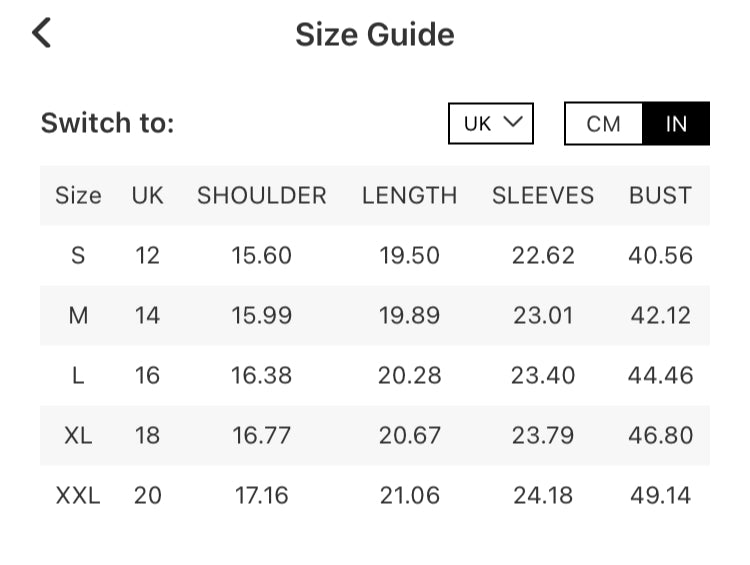
Task: Click the SHOULDER column header
Action: point(261,195)
